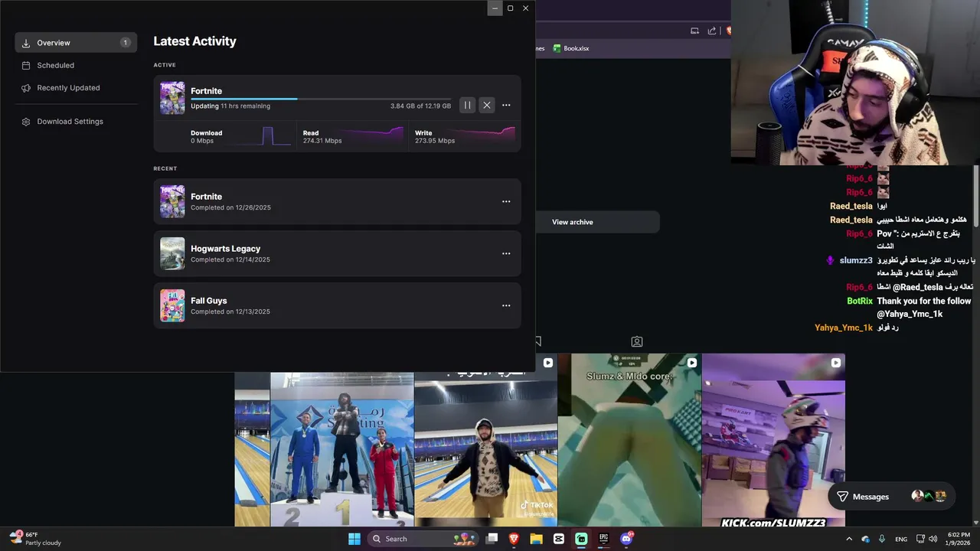The height and width of the screenshot is (551, 980).
Task: Click the "Fall Guys" title text
Action: (208, 301)
